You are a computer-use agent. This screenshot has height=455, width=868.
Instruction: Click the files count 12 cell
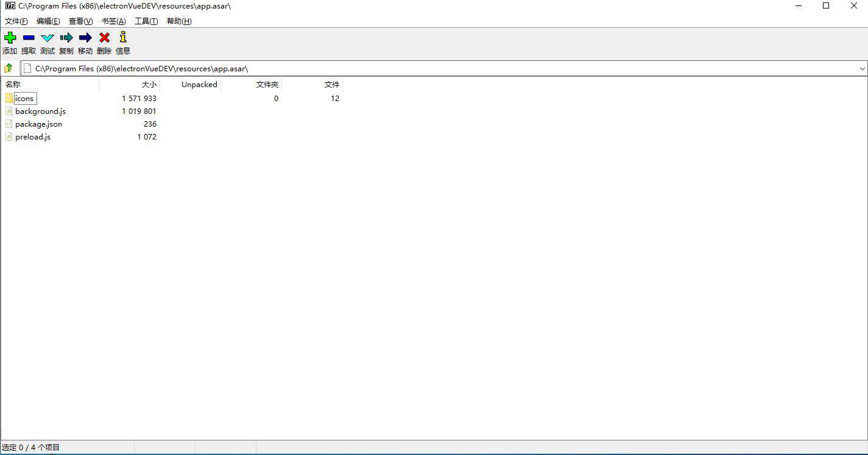pos(335,99)
